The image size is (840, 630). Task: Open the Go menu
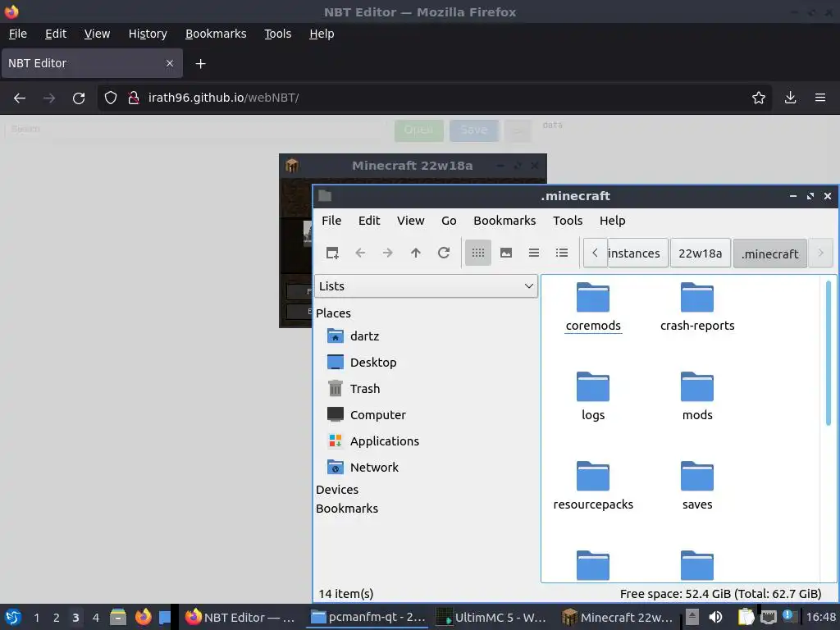point(449,221)
